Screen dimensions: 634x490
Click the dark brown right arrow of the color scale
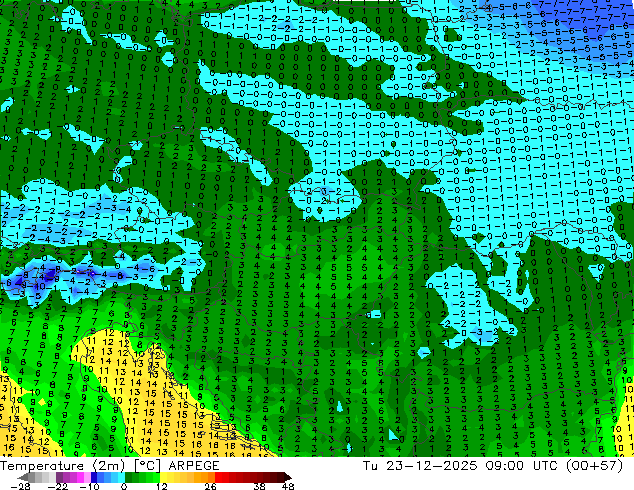[288, 477]
